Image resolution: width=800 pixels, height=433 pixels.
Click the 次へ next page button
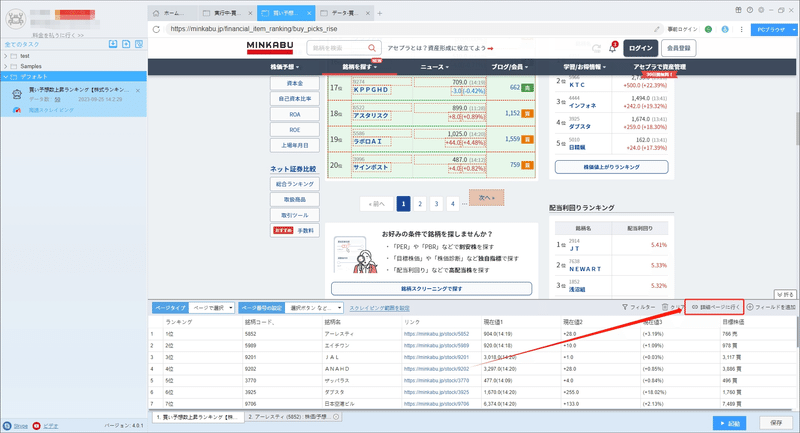[x=487, y=198]
